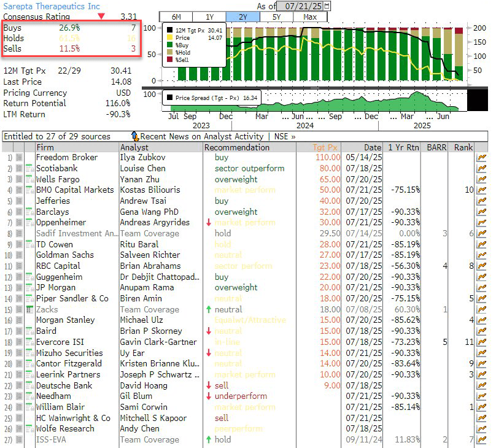Click the red consensus rating down arrow
This screenshot has width=496, height=448.
click(x=101, y=16)
